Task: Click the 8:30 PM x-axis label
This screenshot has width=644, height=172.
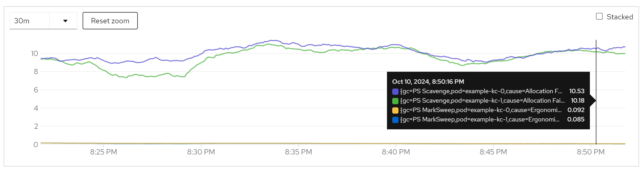Action: pyautogui.click(x=201, y=152)
